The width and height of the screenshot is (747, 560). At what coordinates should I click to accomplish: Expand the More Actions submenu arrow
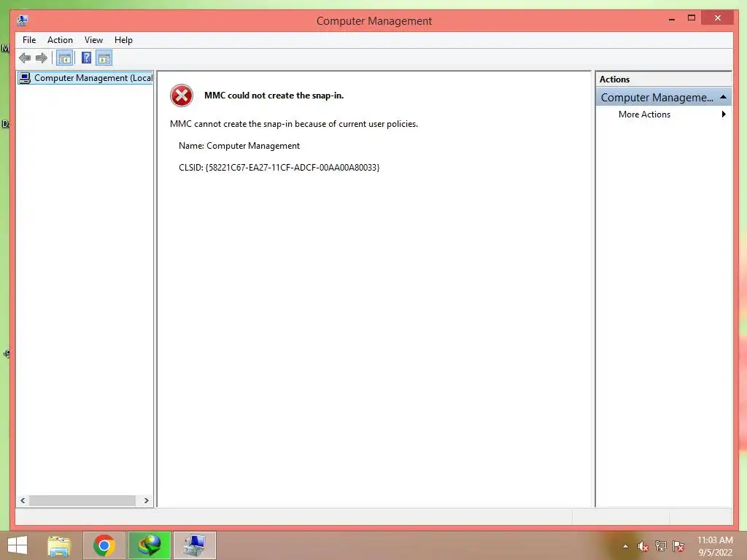click(724, 114)
